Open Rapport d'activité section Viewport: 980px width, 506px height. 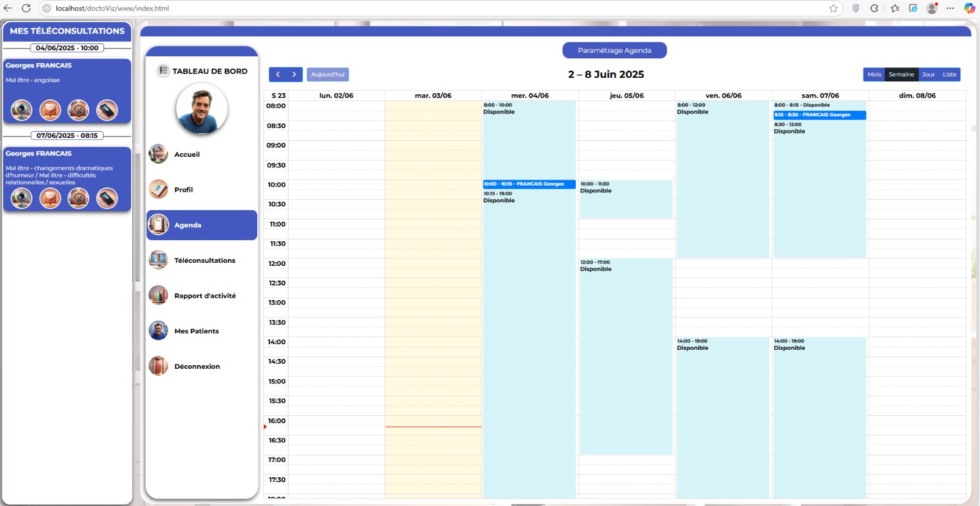[205, 296]
